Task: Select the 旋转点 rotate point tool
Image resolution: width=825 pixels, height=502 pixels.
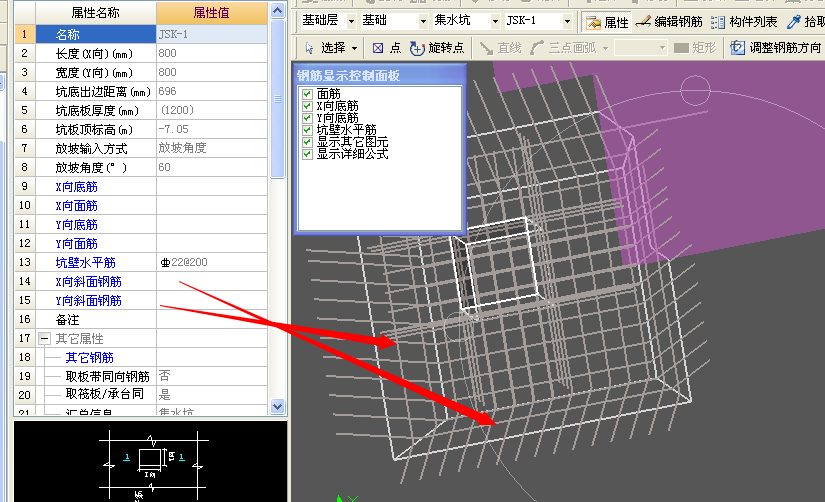Action: 437,48
